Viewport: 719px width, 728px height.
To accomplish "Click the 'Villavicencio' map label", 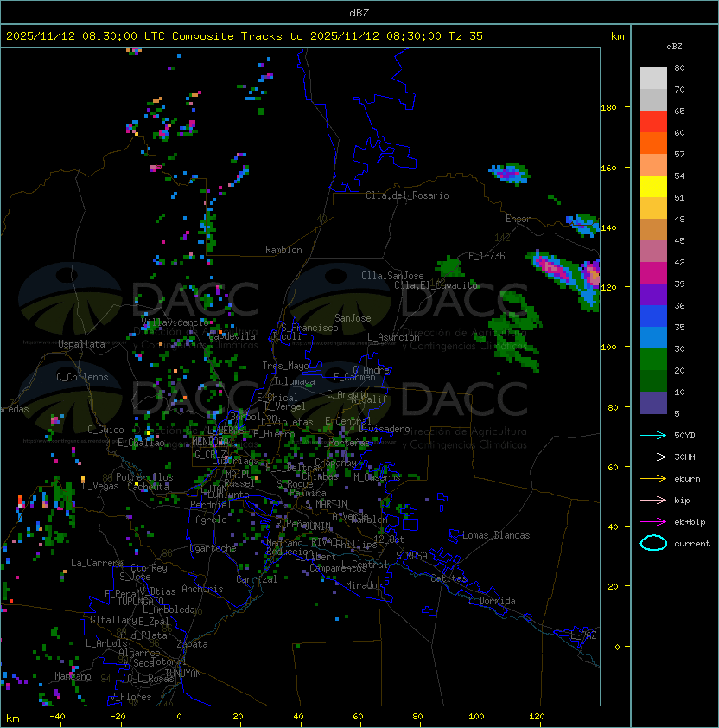I will (175, 322).
